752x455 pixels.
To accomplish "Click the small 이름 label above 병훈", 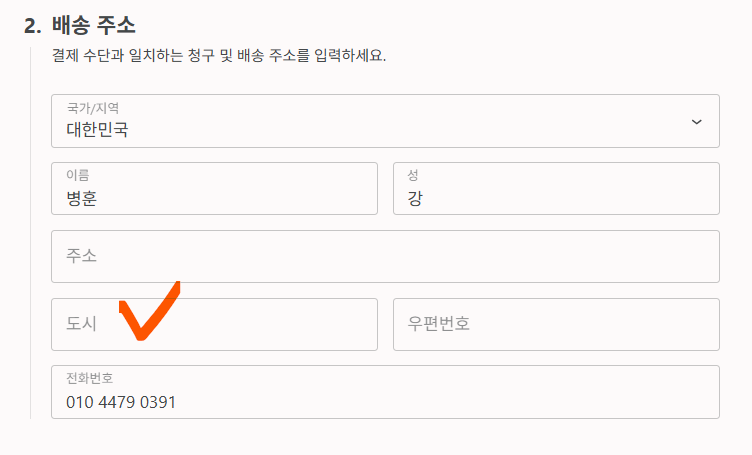I will click(x=78, y=175).
